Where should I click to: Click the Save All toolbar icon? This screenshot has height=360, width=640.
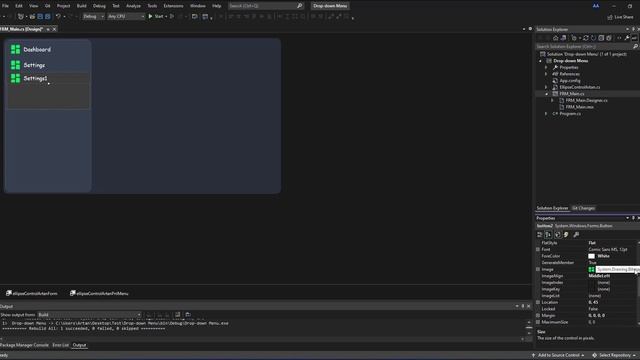click(x=48, y=16)
